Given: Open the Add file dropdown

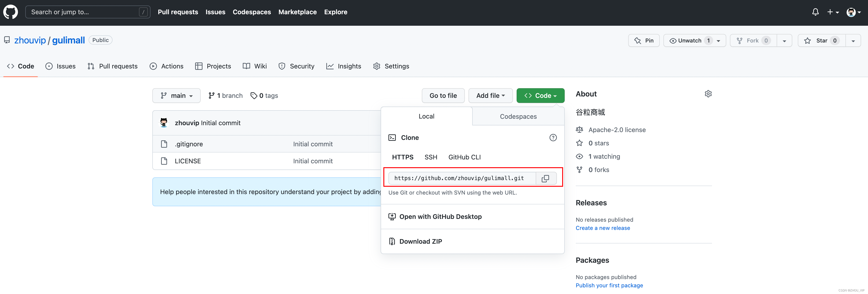Looking at the screenshot, I should click(490, 96).
